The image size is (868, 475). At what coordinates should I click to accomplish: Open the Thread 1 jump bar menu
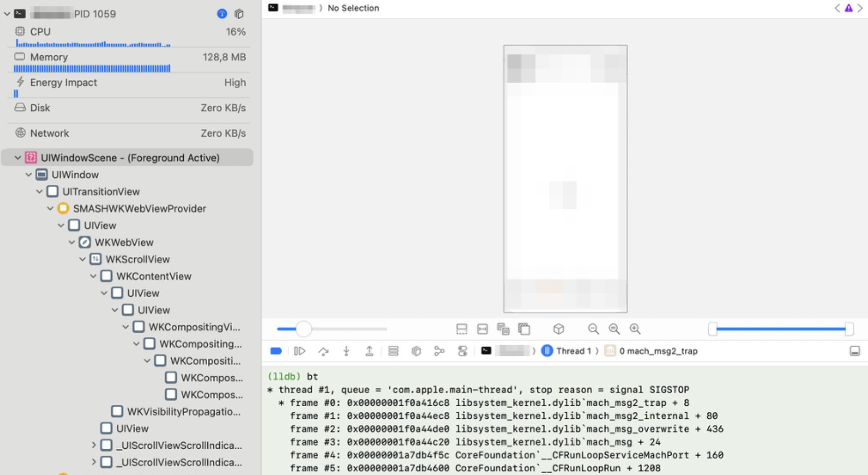pos(571,351)
